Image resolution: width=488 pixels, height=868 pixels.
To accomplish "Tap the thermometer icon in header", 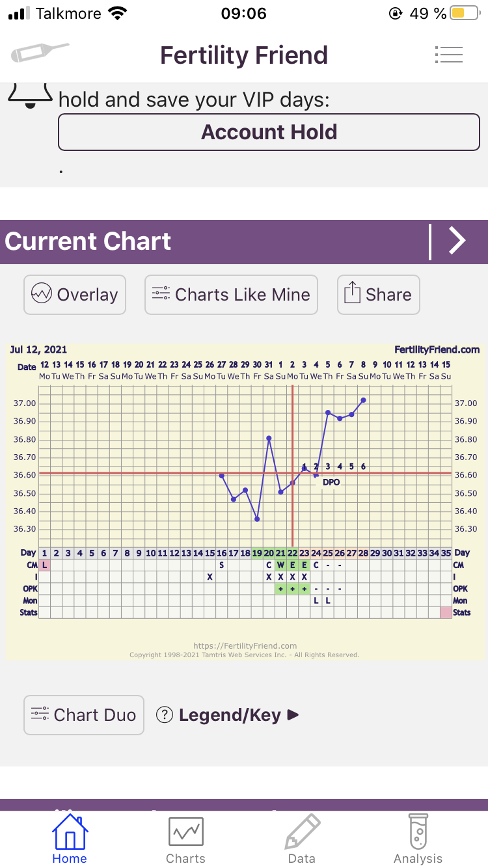I will pos(40,53).
